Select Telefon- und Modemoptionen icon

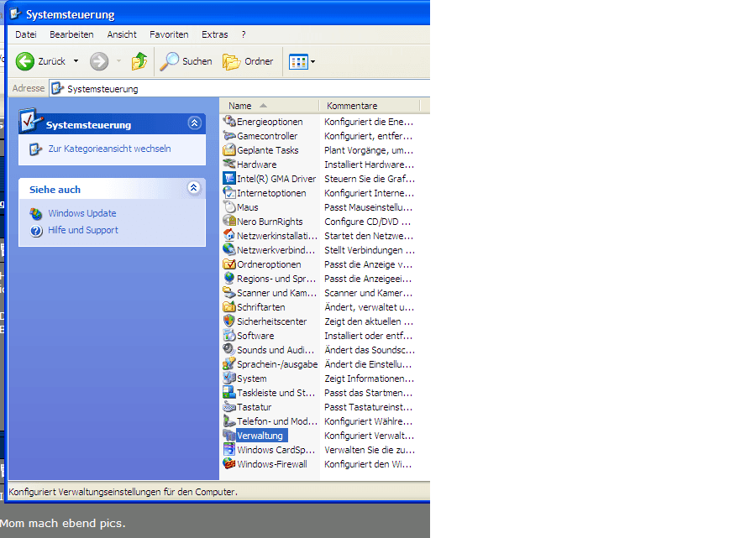click(229, 421)
